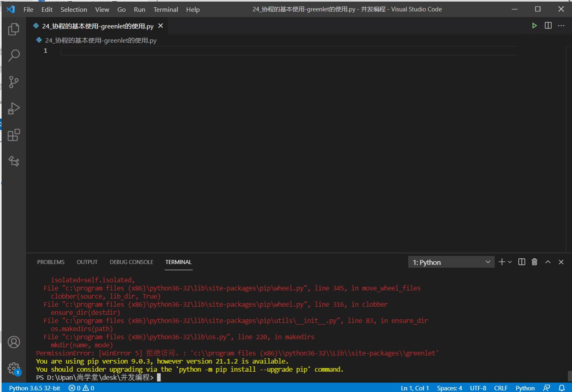Open the Go menu
Image resolution: width=572 pixels, height=392 pixels.
(x=121, y=9)
